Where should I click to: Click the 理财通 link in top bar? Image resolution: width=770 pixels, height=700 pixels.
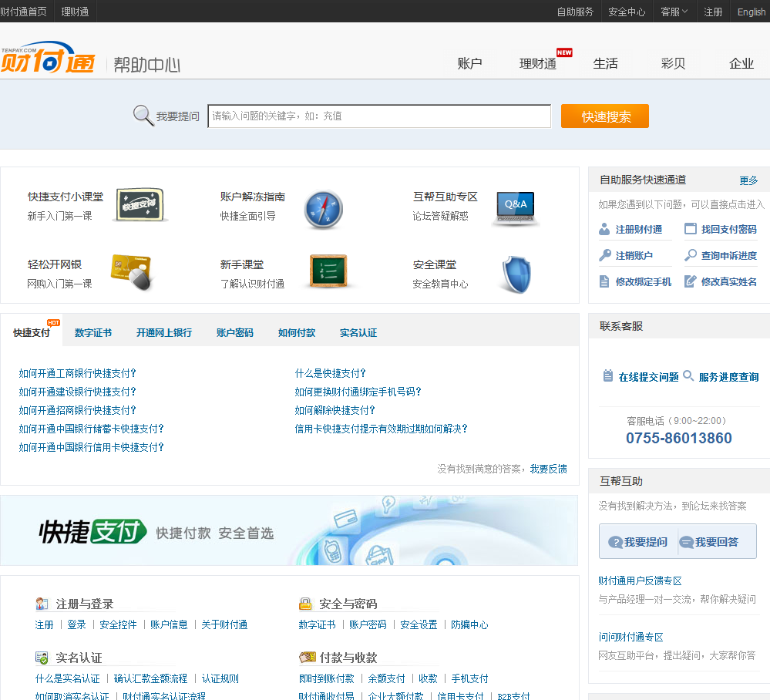click(x=75, y=12)
